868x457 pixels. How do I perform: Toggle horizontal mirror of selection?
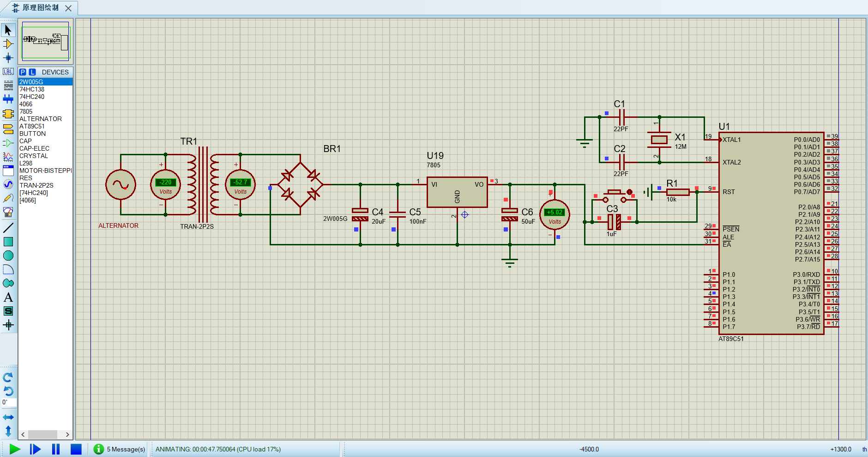point(8,416)
